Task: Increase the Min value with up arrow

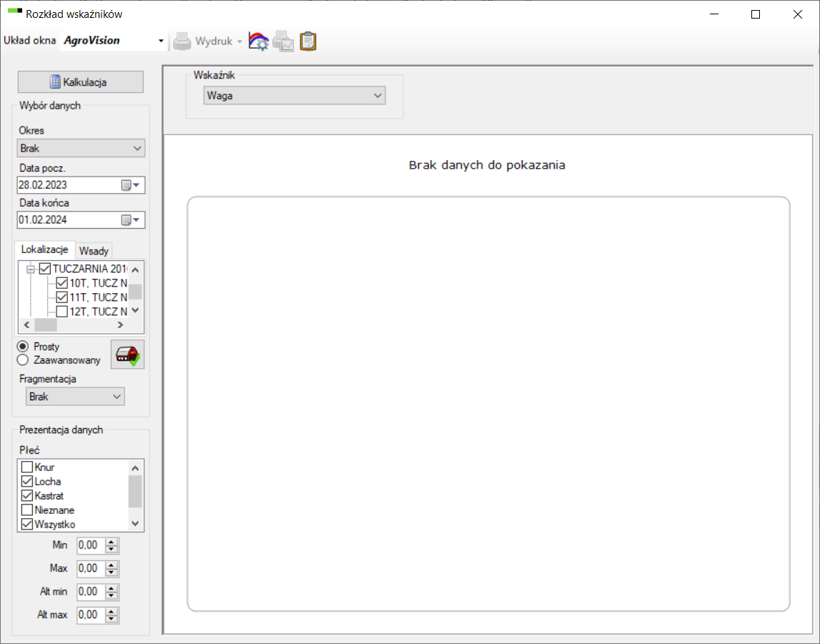Action: [111, 542]
